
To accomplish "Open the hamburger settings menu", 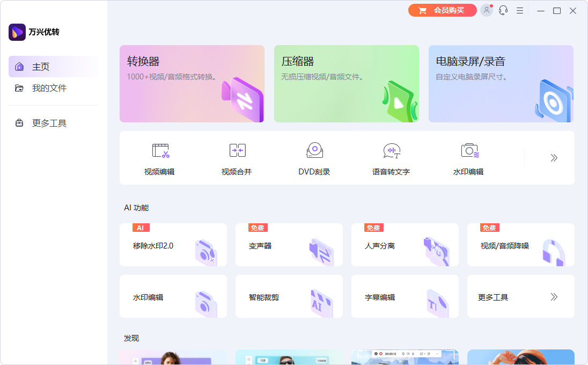I will 519,10.
